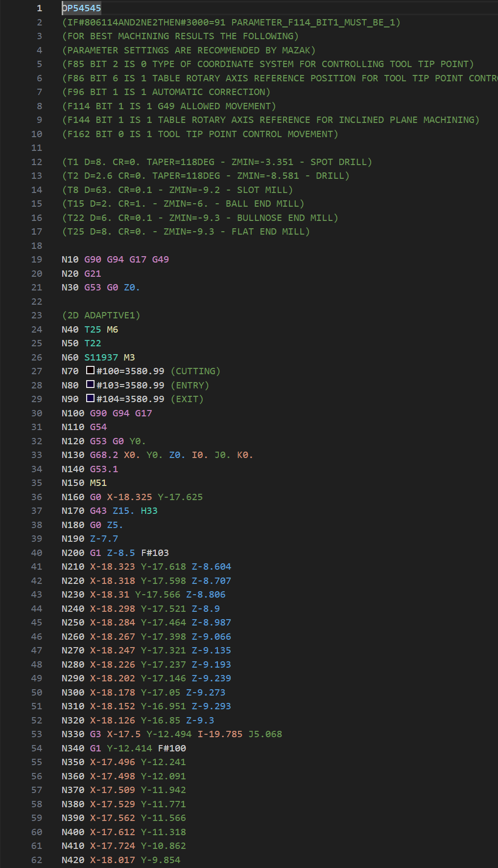Click line number 1 in the gutter
This screenshot has width=498, height=868.
[39, 8]
